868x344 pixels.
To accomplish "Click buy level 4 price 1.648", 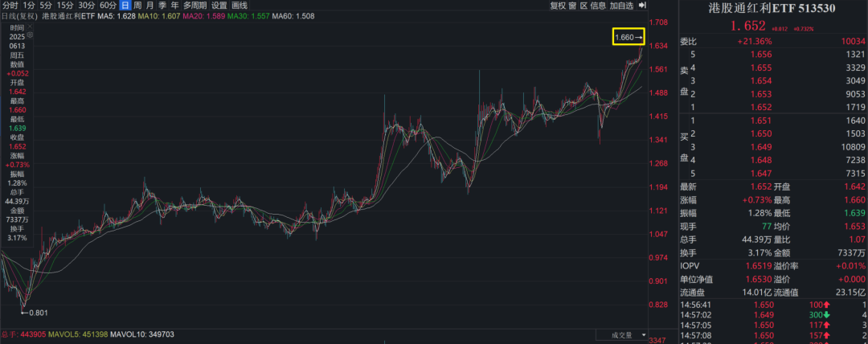I will click(762, 161).
